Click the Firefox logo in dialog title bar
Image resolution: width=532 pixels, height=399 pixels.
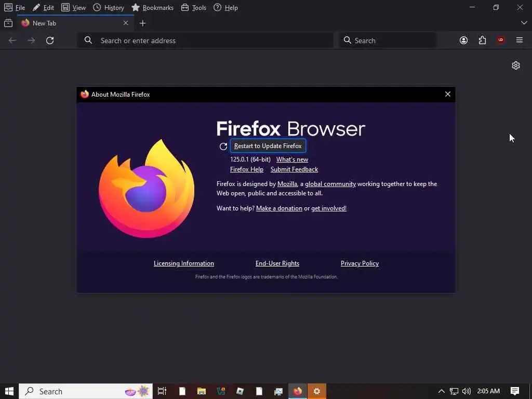pyautogui.click(x=85, y=94)
